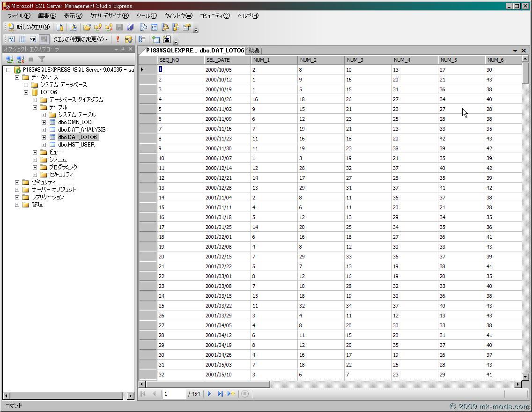This screenshot has width=532, height=412.
Task: Select the dbo.MST_USER table
Action: (76, 145)
